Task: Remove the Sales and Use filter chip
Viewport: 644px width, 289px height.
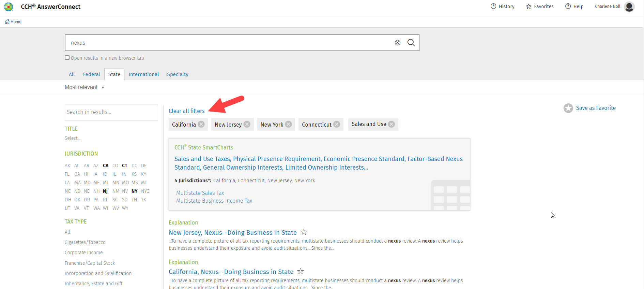Action: (392, 124)
